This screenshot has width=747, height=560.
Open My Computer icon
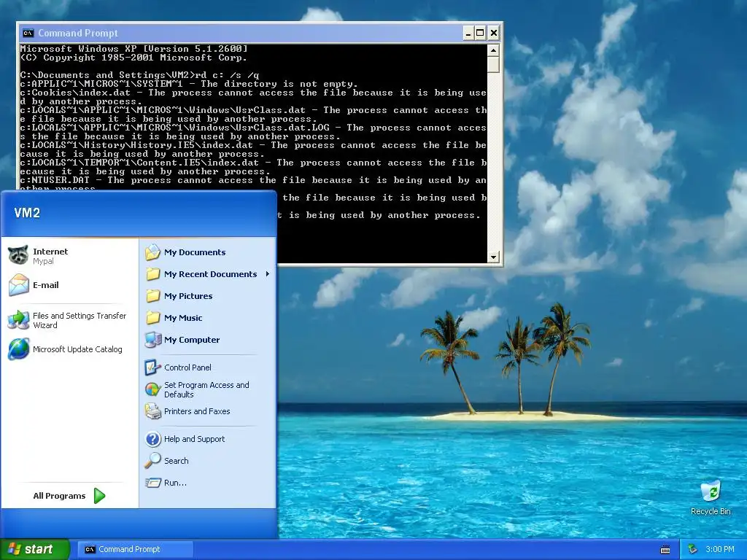point(153,340)
